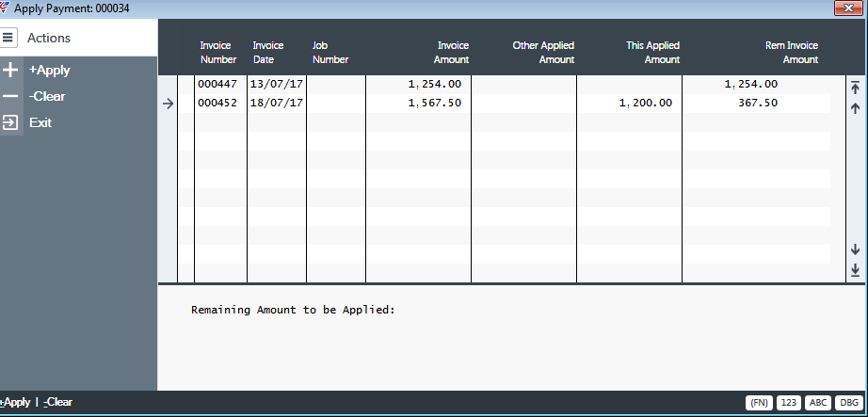868x417 pixels.
Task: Click the row pointer arrow for invoice 000452
Action: click(169, 104)
